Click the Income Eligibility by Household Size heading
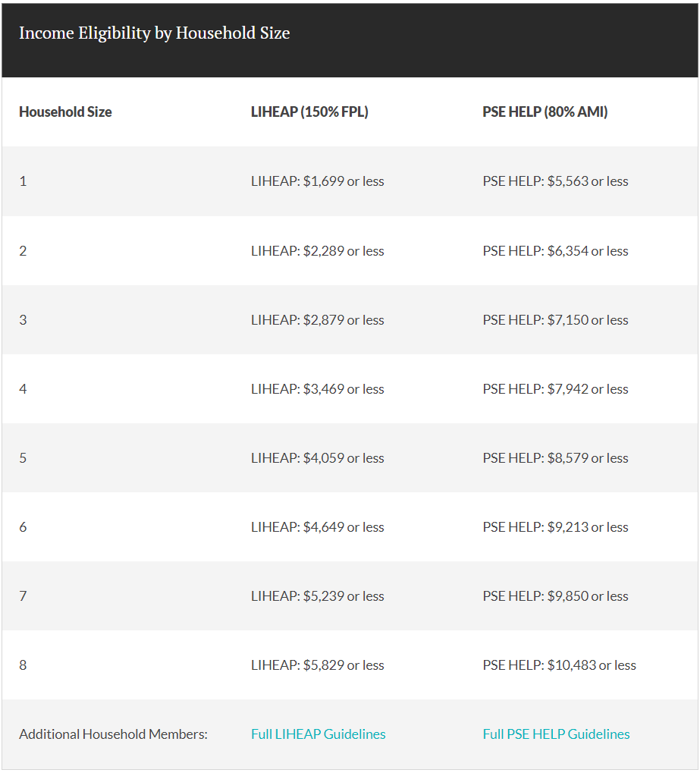This screenshot has width=700, height=773. coord(154,33)
